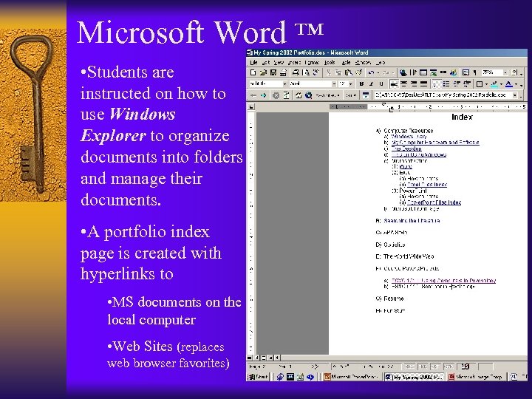
Task: Open the Edit menu
Action: click(x=266, y=62)
